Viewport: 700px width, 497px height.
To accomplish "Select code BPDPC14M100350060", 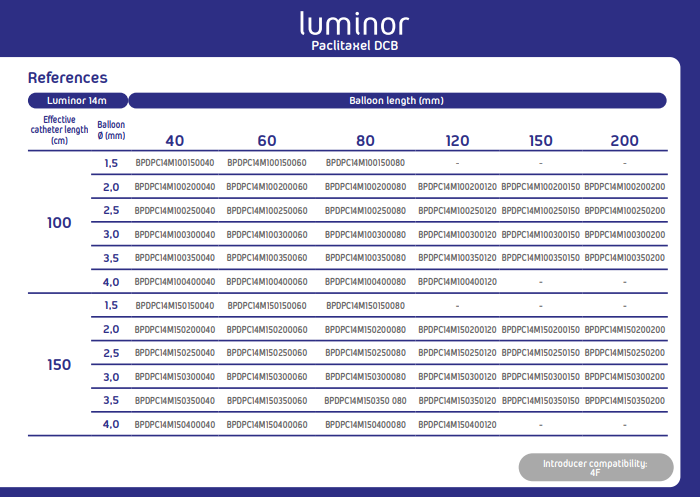I will point(267,258).
